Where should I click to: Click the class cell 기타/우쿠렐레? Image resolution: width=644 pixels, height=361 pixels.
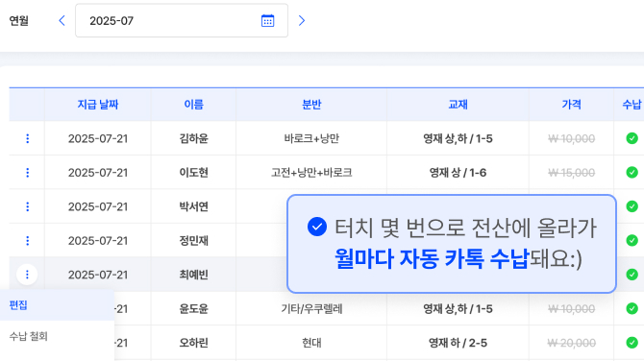coord(311,308)
